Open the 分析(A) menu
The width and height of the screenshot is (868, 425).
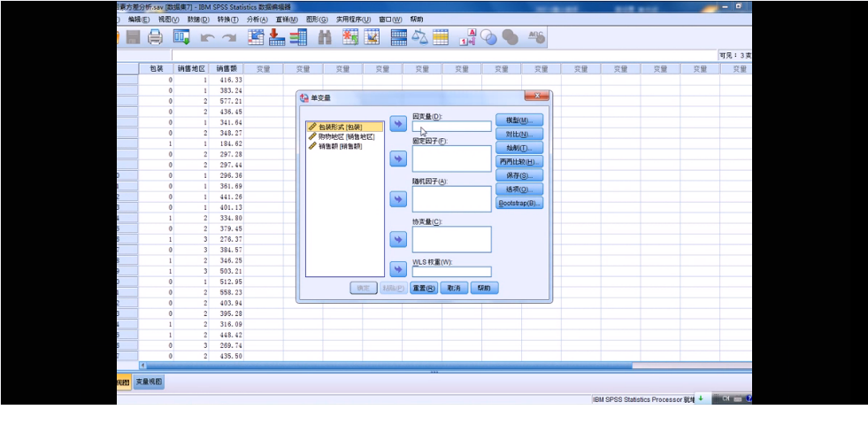(258, 19)
